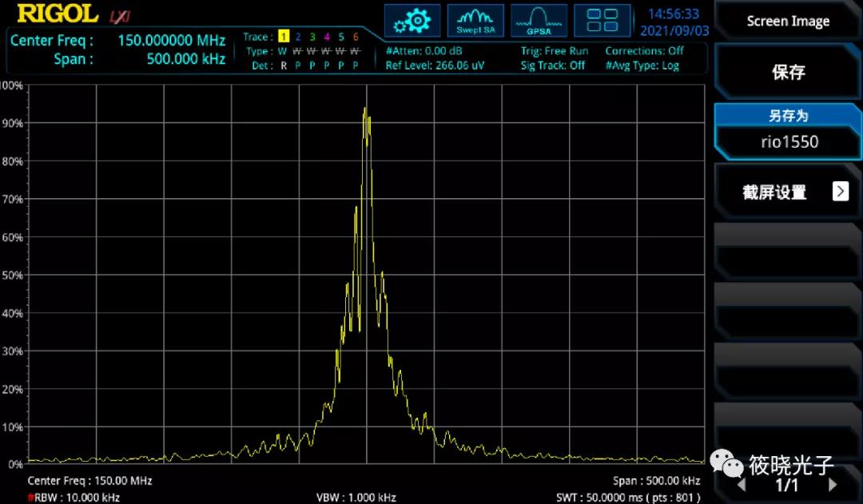Select the Swept SA mode icon
Image resolution: width=863 pixels, height=504 pixels.
click(475, 21)
